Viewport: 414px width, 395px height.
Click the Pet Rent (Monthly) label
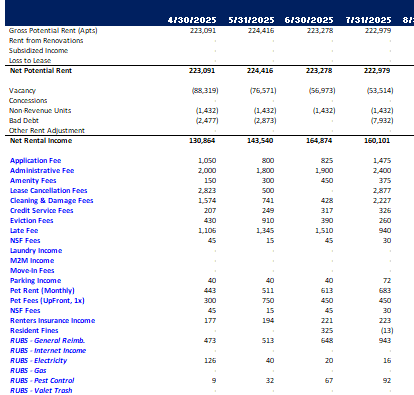[42, 291]
